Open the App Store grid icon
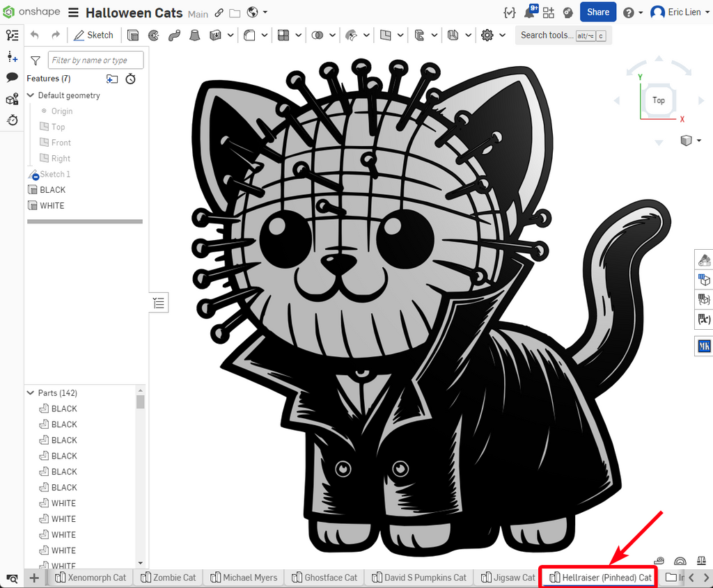713x588 pixels. coord(549,13)
